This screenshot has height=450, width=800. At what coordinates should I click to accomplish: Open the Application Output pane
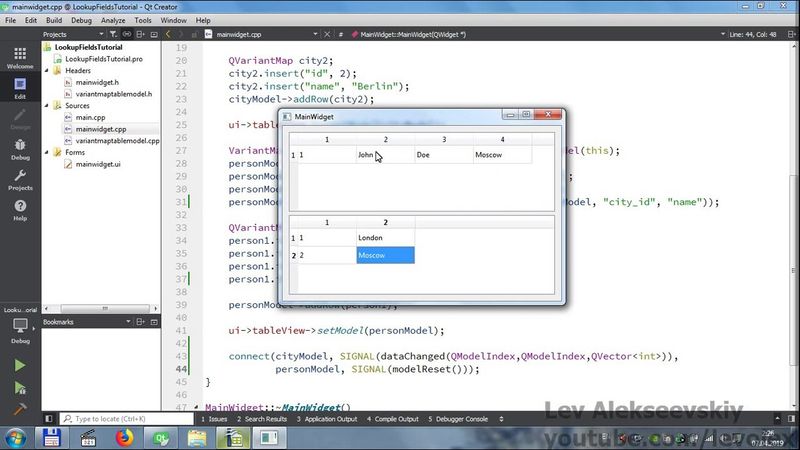pos(329,419)
